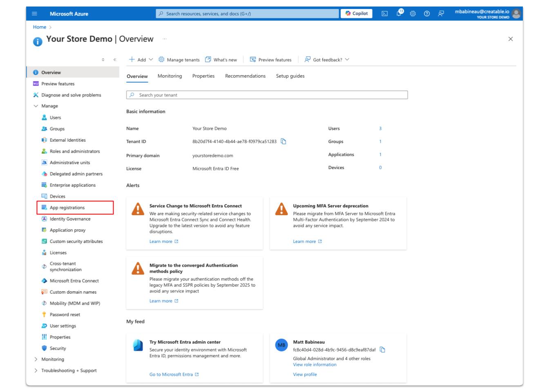The image size is (549, 392).
Task: Open the portal hamburger menu
Action: tap(34, 14)
